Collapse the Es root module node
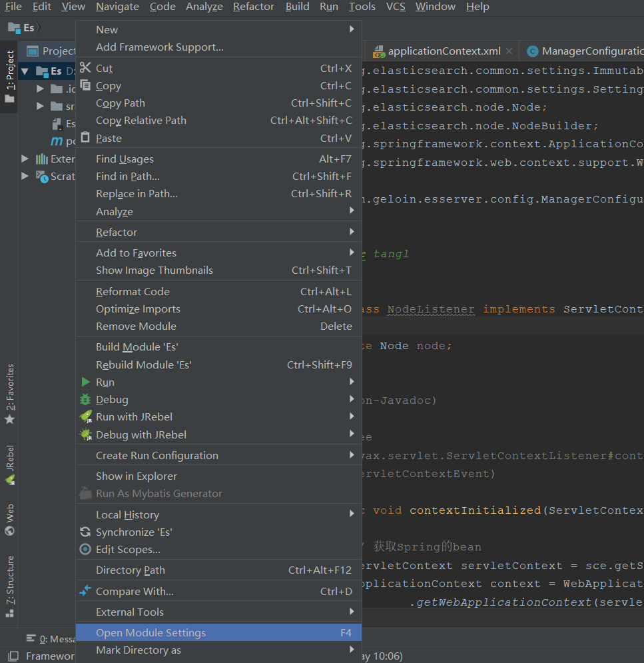644x663 pixels. (25, 71)
